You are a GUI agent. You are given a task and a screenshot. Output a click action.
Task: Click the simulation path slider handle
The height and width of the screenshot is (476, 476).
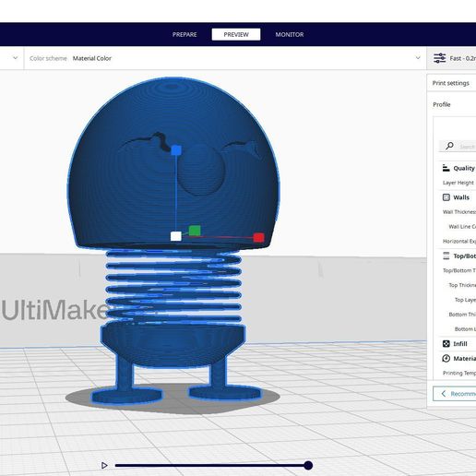click(308, 465)
